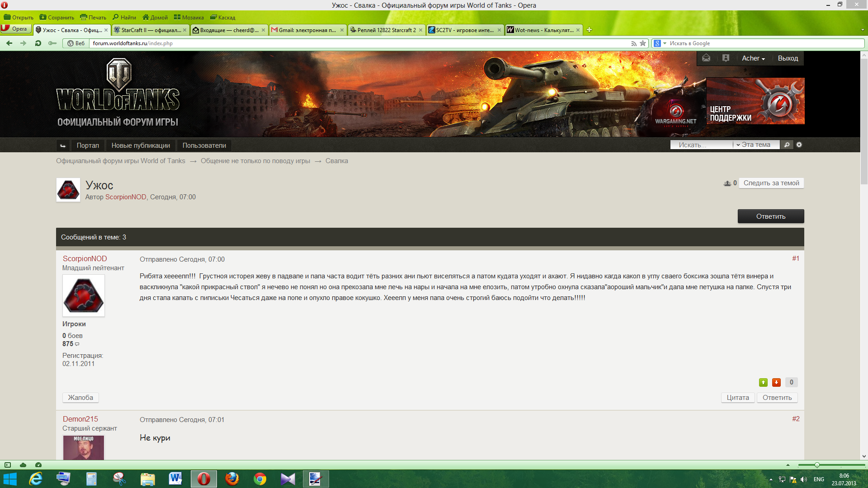Click the address bar URL field
The height and width of the screenshot is (488, 868).
[360, 43]
